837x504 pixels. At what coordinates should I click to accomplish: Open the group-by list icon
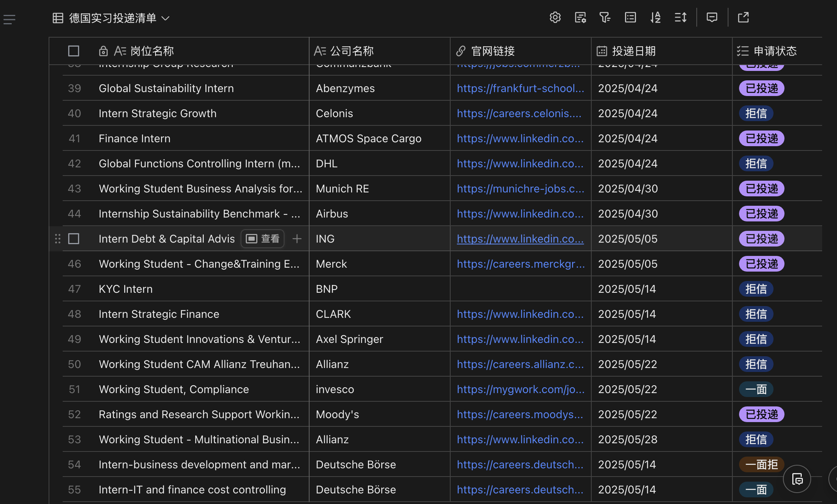(x=630, y=18)
